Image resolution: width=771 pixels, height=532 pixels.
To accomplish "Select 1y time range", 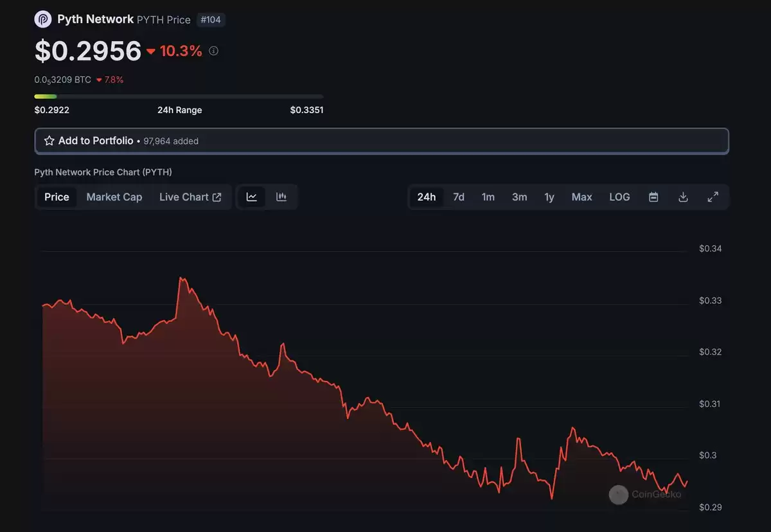I will point(549,197).
